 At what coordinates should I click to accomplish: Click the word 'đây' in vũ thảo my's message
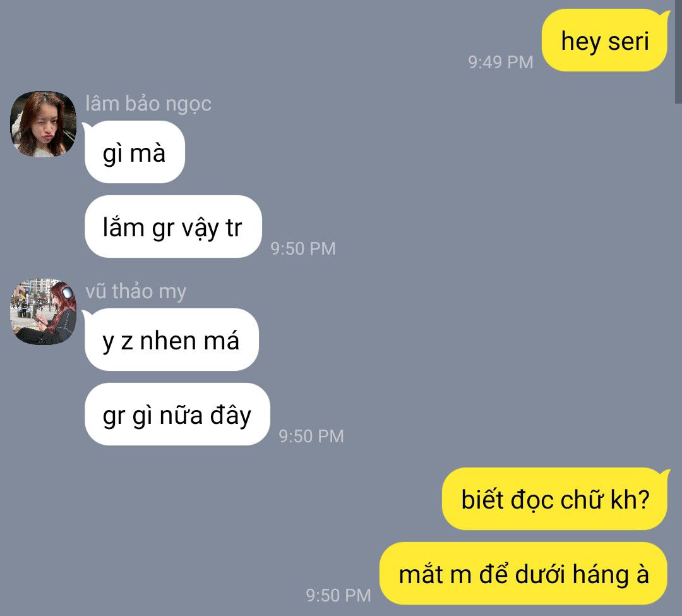click(x=230, y=416)
